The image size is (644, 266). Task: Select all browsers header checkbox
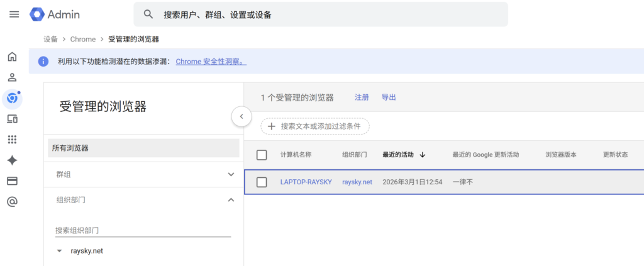click(262, 155)
